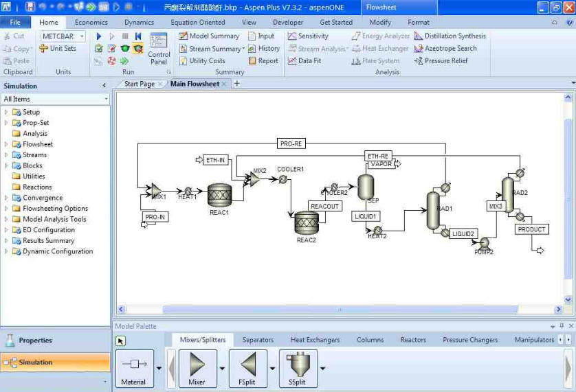Open the Reactors palette tab
The height and width of the screenshot is (392, 576).
click(x=413, y=340)
